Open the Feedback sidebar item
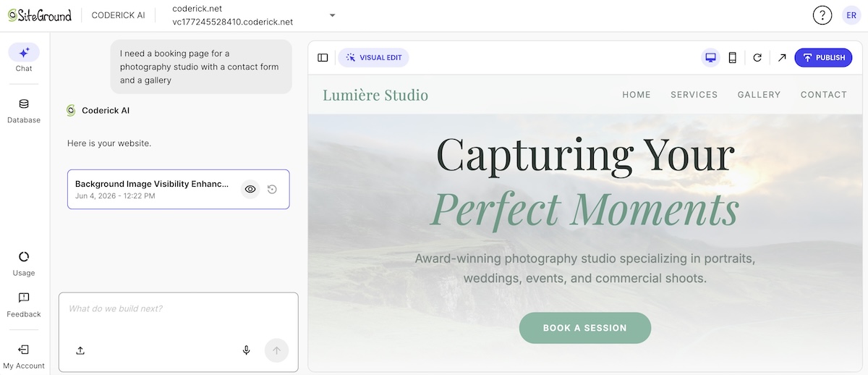The width and height of the screenshot is (868, 375). 24,305
